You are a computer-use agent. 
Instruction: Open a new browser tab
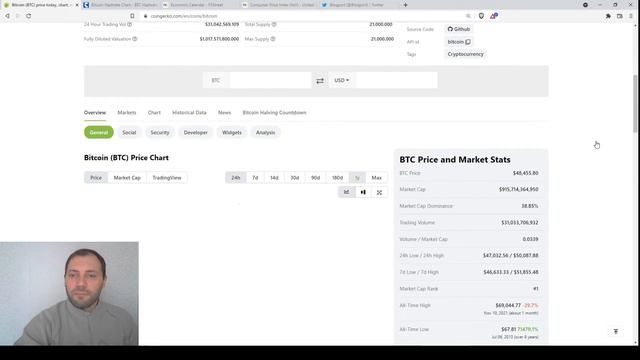pyautogui.click(x=405, y=5)
